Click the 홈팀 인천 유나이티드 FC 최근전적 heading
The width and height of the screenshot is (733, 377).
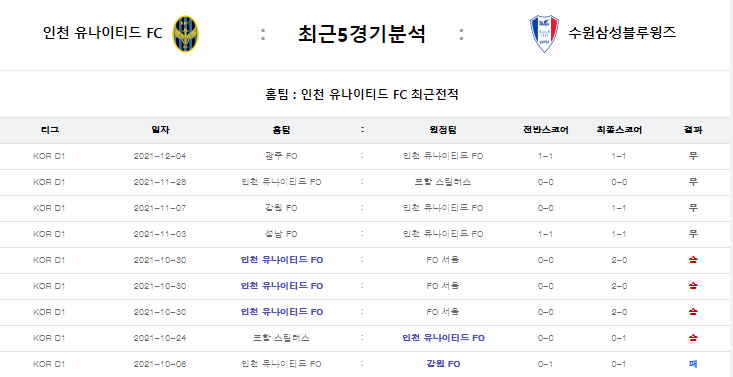[362, 95]
